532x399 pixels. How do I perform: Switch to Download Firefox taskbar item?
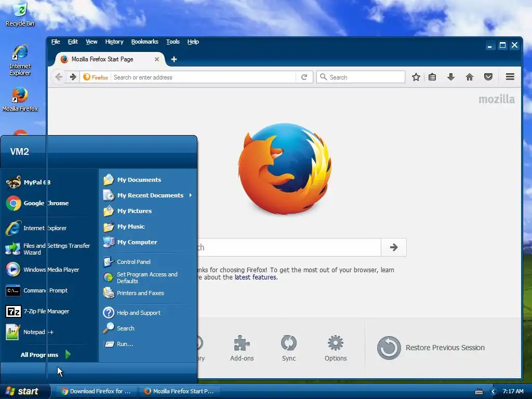click(96, 391)
